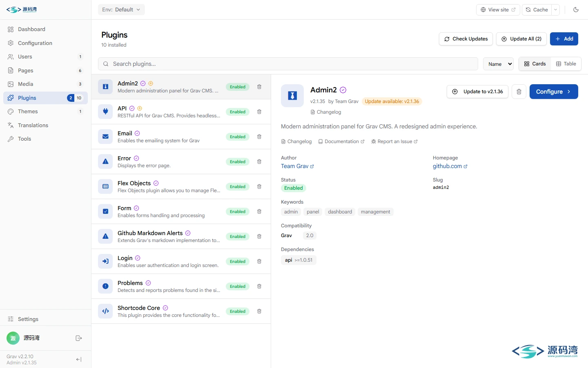This screenshot has width=588, height=368.
Task: Open the Name sort dropdown
Action: [x=498, y=64]
